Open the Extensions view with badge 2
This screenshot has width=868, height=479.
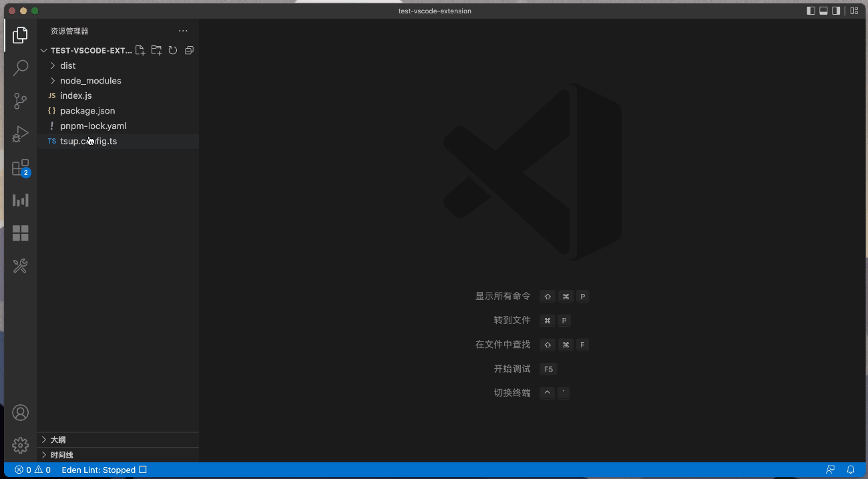21,167
